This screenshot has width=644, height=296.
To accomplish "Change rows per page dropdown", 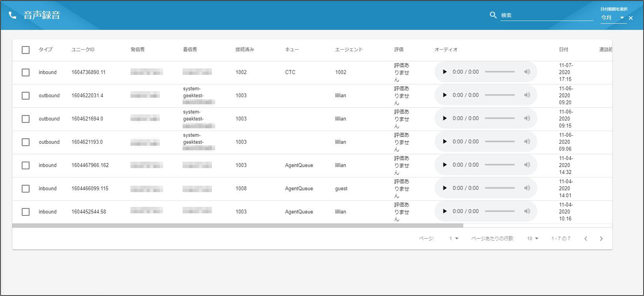I will click(532, 239).
